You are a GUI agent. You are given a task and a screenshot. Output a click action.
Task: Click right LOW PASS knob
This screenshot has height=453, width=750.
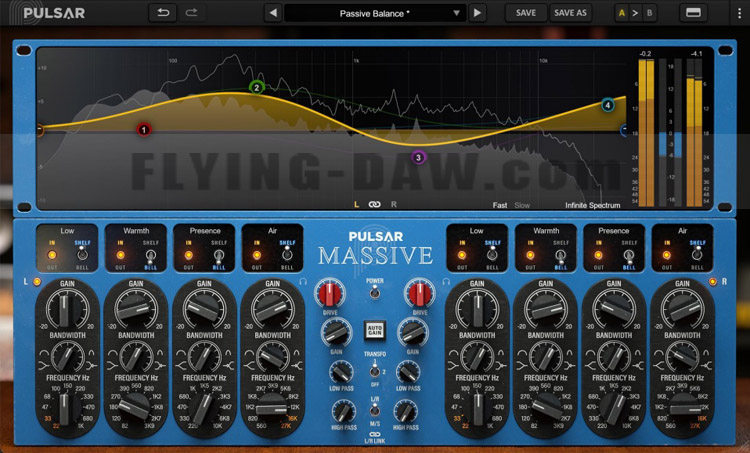click(x=408, y=372)
